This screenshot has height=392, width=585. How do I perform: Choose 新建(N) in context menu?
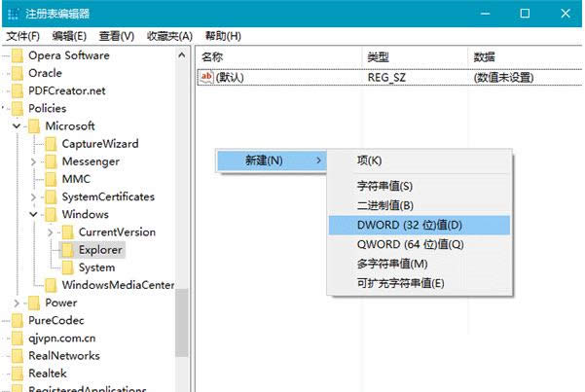tap(272, 160)
